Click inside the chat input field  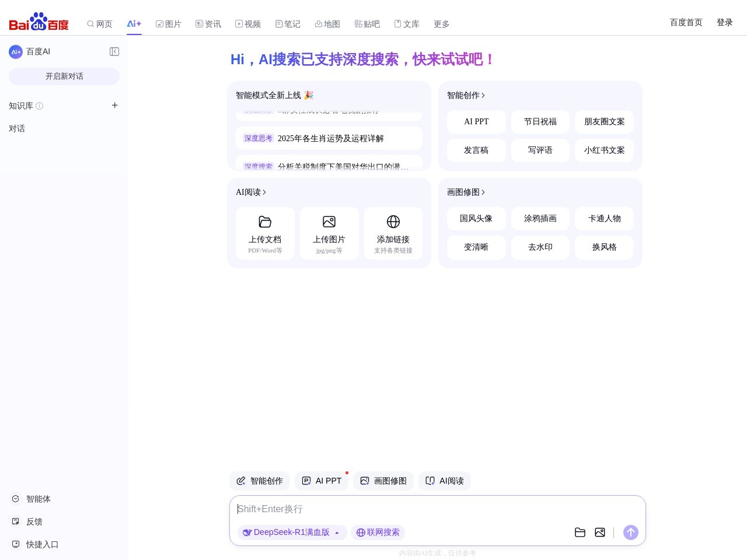point(409,509)
